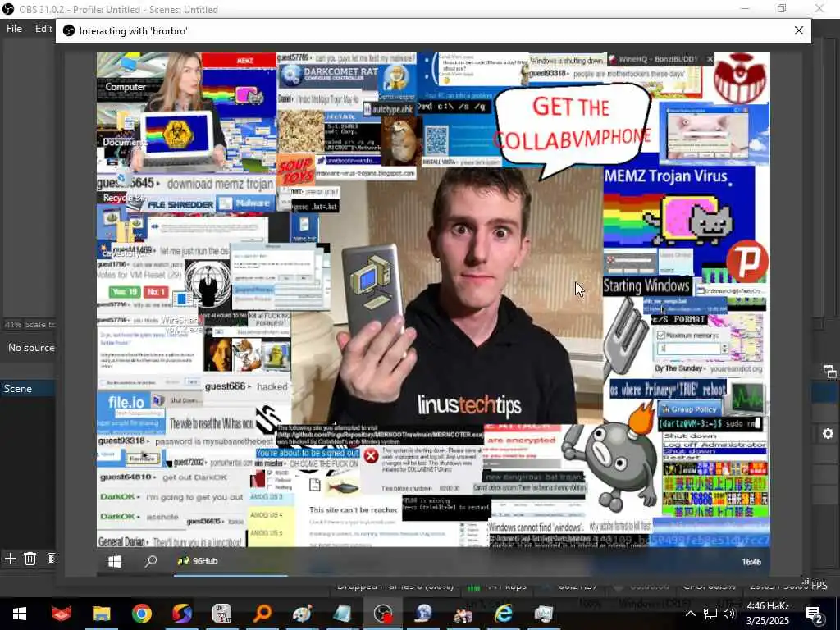The width and height of the screenshot is (840, 630).
Task: Select 'Log off Administrator' in shutdown list
Action: coord(714,445)
